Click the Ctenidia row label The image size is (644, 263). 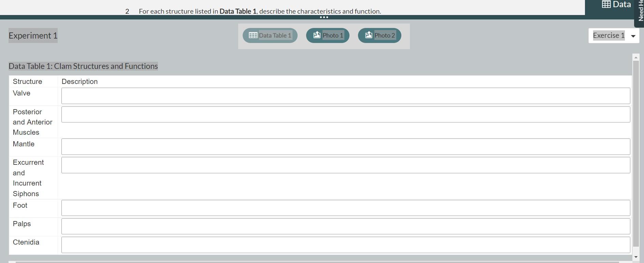(26, 242)
